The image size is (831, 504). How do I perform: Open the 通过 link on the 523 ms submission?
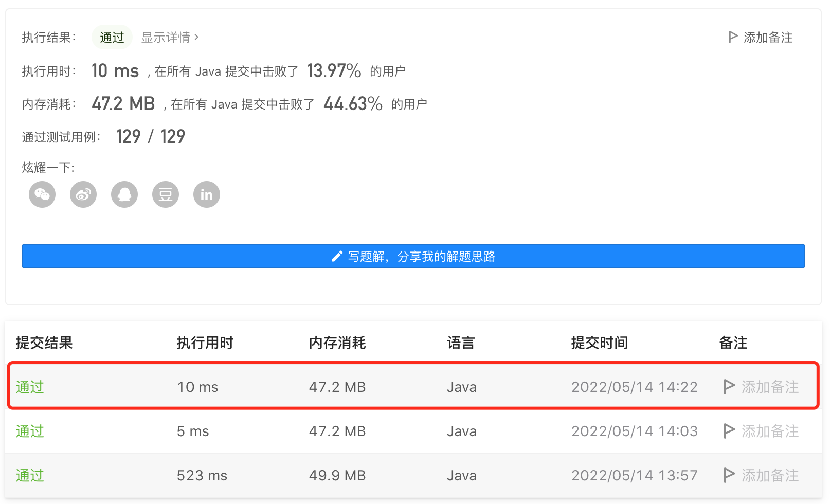[29, 476]
